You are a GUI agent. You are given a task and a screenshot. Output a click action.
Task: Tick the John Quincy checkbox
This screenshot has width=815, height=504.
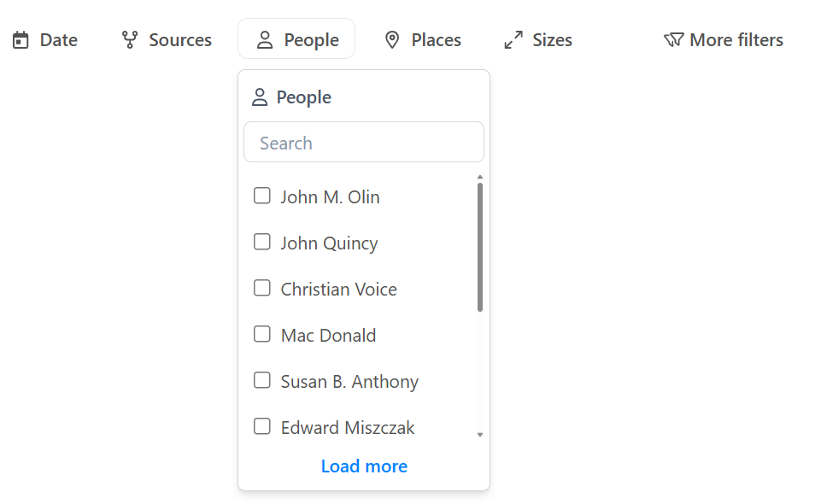[x=262, y=243]
